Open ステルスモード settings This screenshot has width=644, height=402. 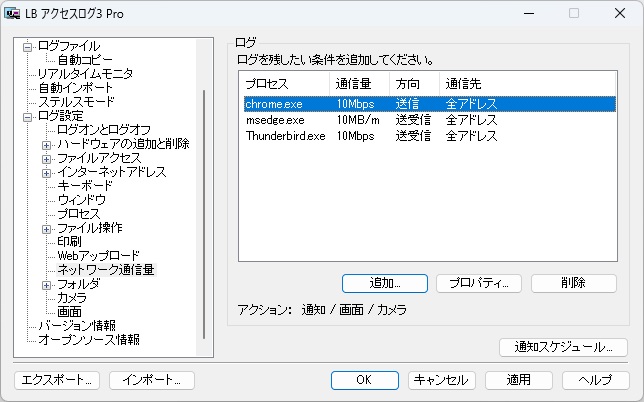tap(76, 102)
